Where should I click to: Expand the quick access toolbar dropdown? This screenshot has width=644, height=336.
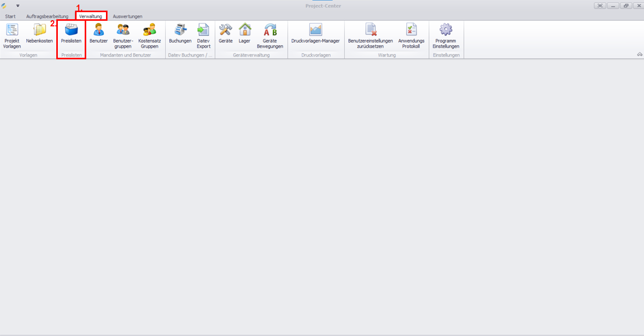(18, 6)
